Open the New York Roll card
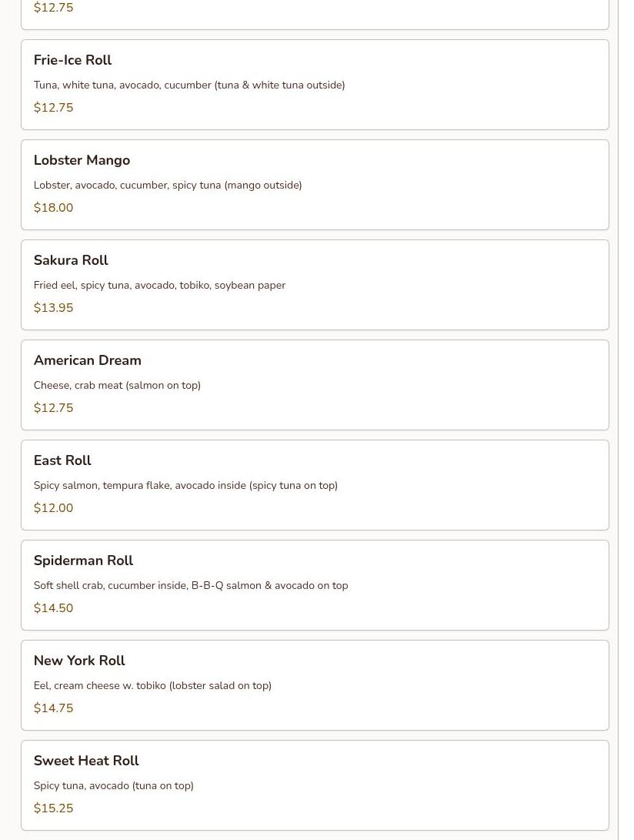634x840 pixels. pyautogui.click(x=315, y=685)
